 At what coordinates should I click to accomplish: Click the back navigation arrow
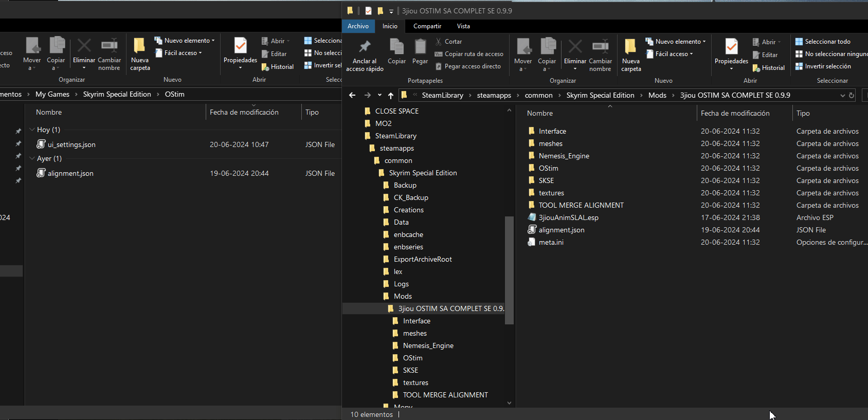(x=352, y=95)
